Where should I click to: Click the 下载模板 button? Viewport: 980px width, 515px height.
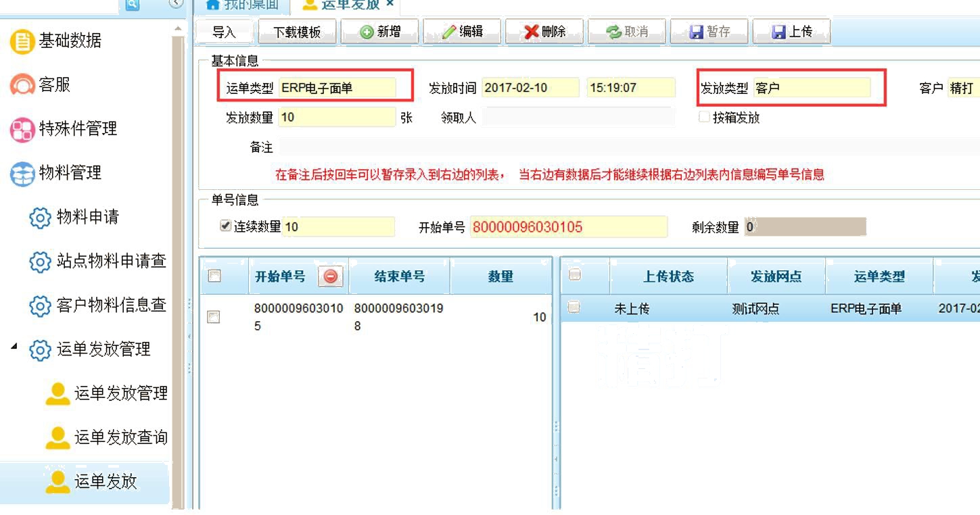click(297, 32)
